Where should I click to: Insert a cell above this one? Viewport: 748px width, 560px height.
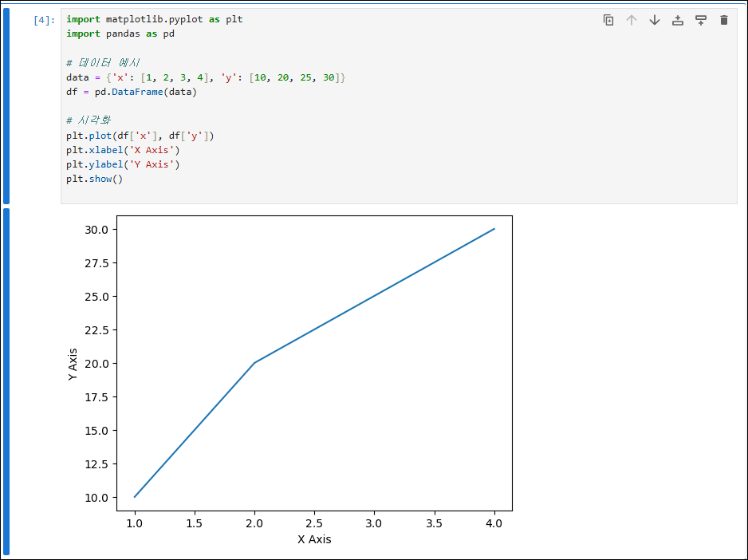point(677,20)
